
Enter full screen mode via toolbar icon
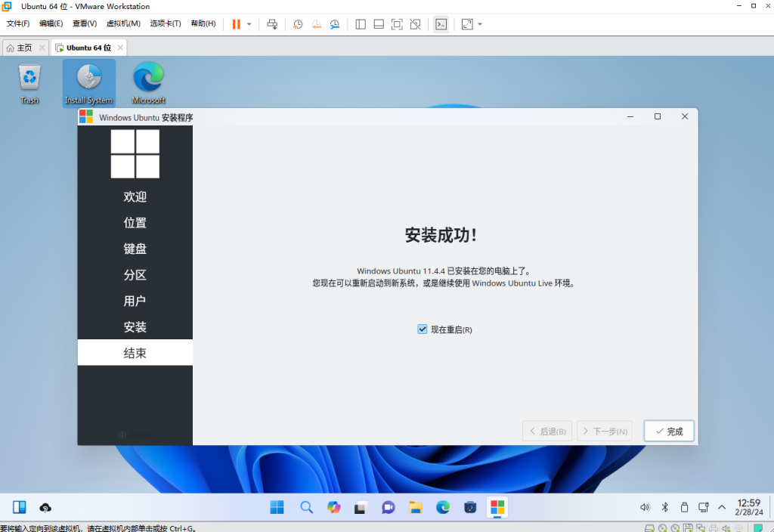tap(397, 24)
